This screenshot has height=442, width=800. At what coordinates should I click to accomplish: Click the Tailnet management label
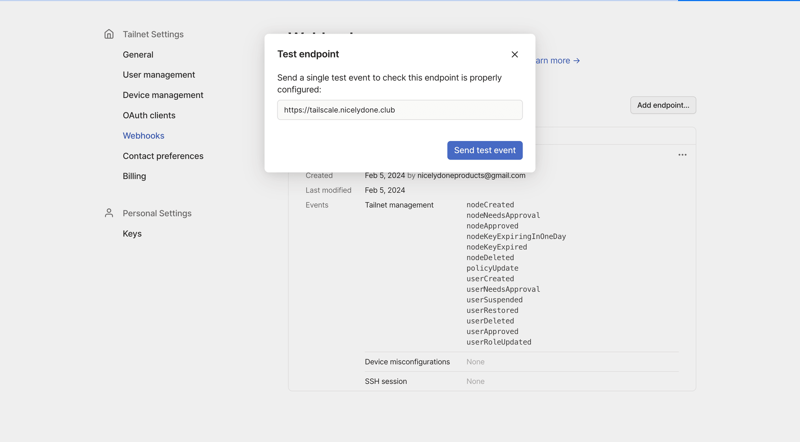pyautogui.click(x=399, y=205)
